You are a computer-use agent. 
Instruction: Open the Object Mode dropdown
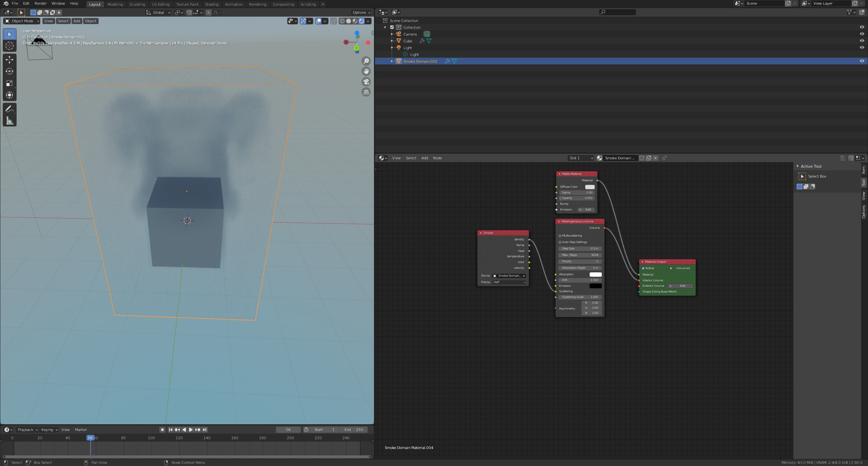[x=22, y=21]
